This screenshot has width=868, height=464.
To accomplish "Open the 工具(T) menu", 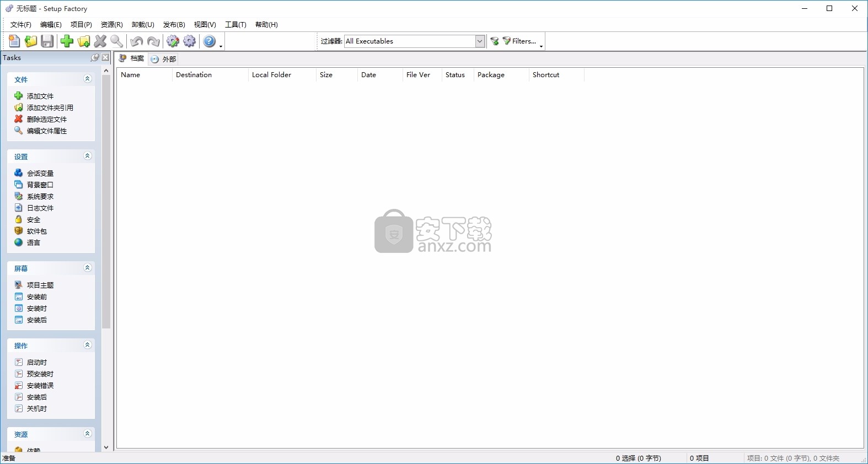I will pos(235,25).
